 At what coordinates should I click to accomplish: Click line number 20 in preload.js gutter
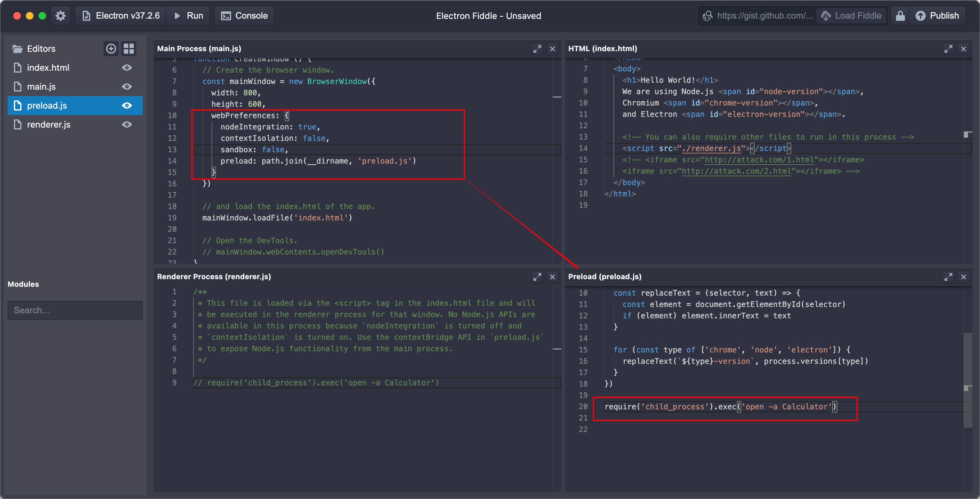[583, 406]
